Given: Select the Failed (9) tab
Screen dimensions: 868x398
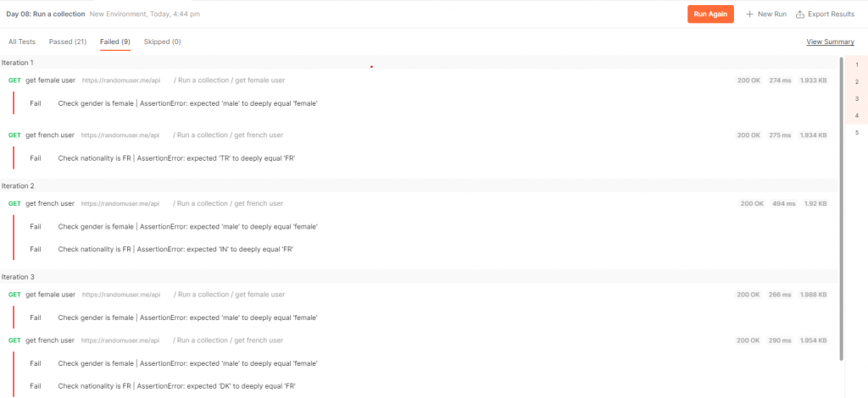Looking at the screenshot, I should pos(115,41).
